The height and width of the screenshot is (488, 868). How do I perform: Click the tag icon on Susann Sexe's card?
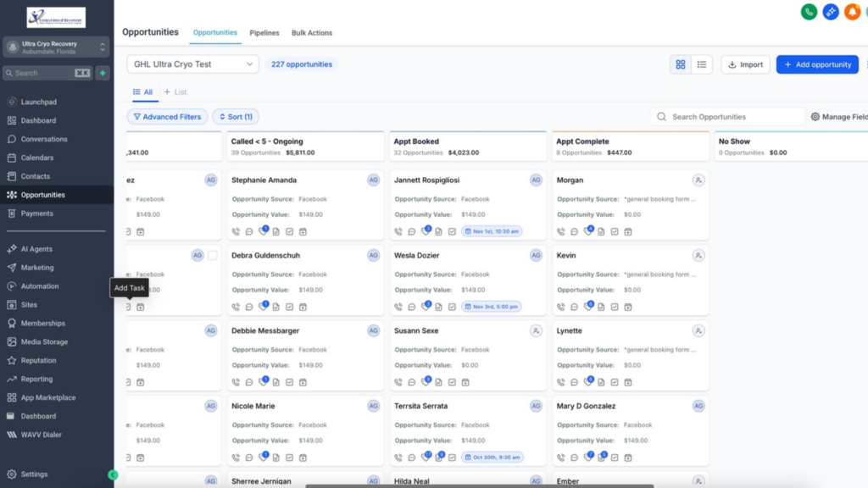(x=425, y=382)
